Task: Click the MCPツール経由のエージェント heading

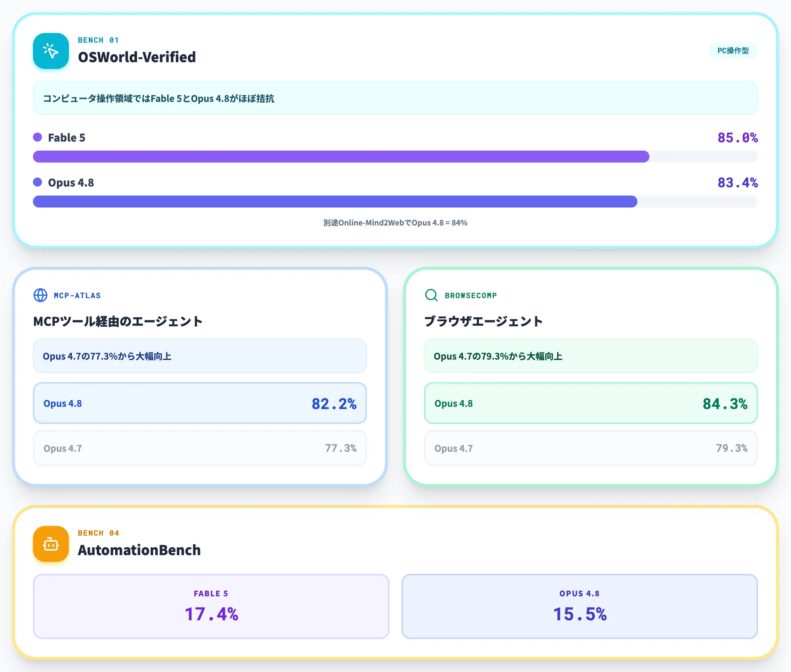Action: 118,321
